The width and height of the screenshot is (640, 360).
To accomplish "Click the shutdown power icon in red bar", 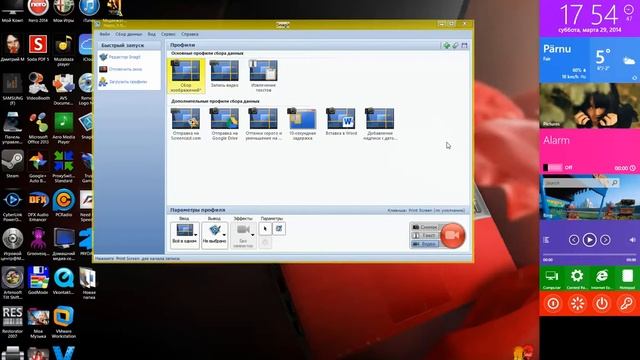I will 602,304.
